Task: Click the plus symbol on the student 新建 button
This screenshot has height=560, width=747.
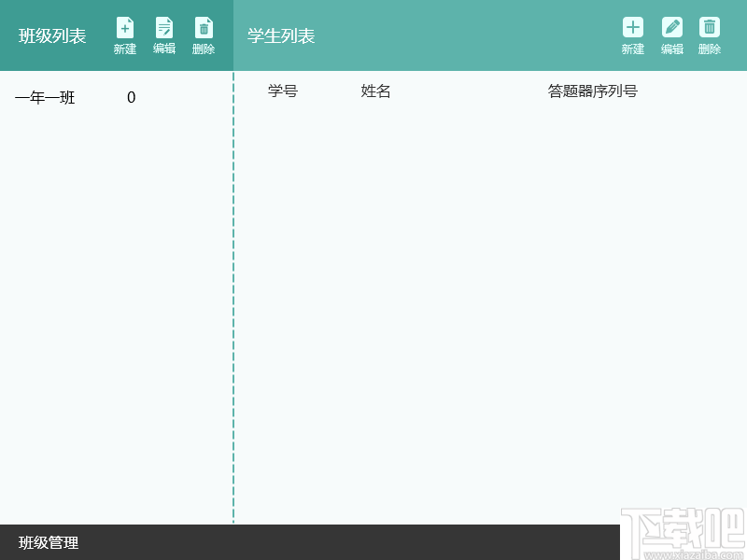Action: click(x=632, y=25)
